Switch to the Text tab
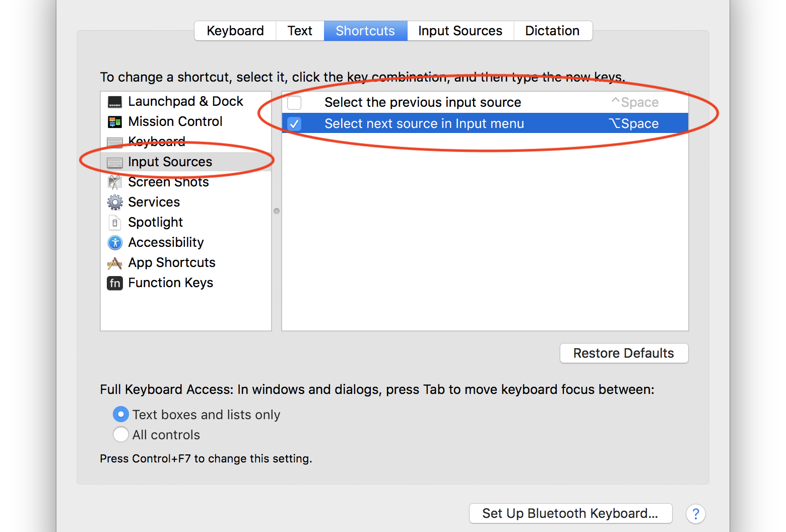This screenshot has height=532, width=786. 300,31
